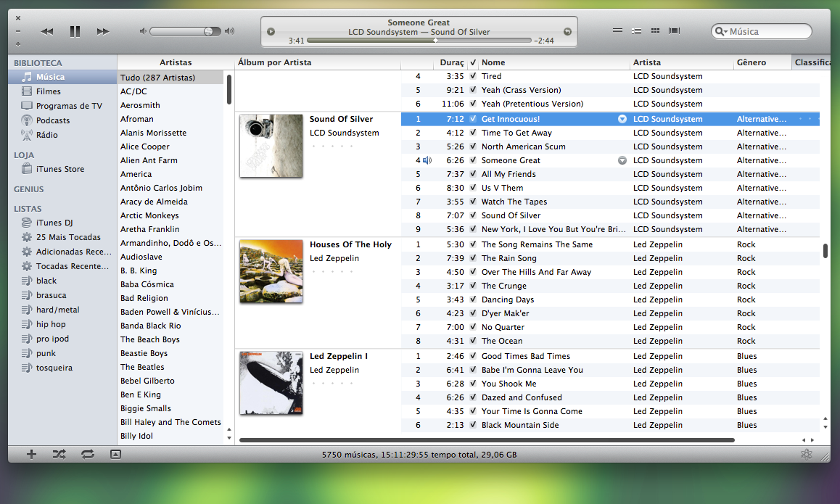Open the search magnifier dropdown
Screen dimensions: 840x504
tap(722, 32)
